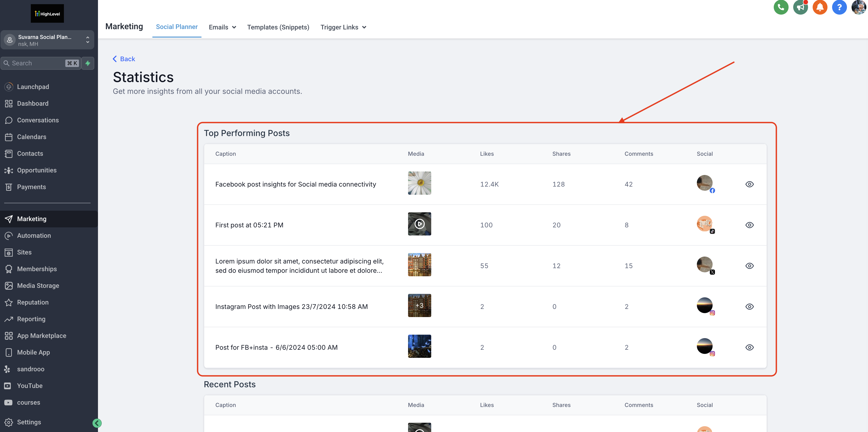Image resolution: width=868 pixels, height=432 pixels.
Task: Click the 12.4K likes value
Action: tap(489, 184)
